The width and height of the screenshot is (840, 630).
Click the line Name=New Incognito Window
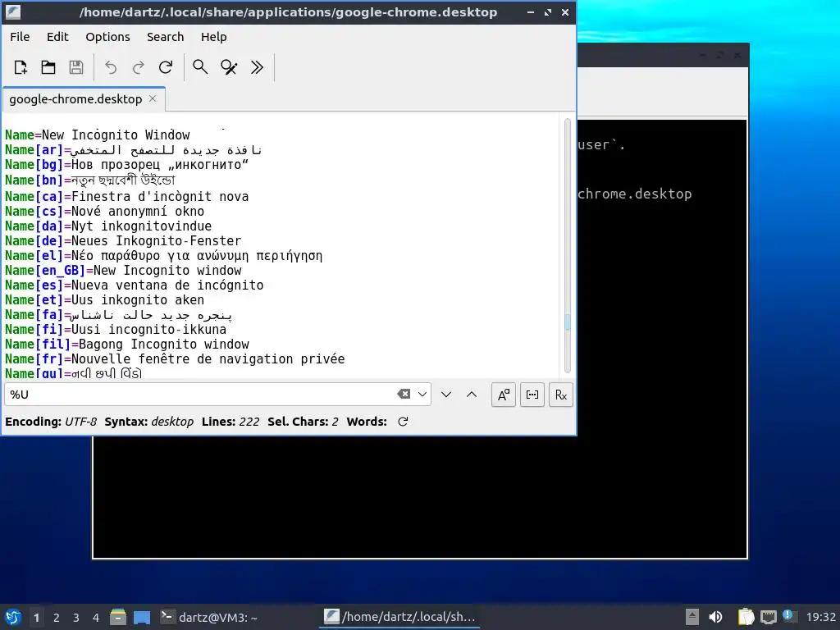[x=98, y=135]
